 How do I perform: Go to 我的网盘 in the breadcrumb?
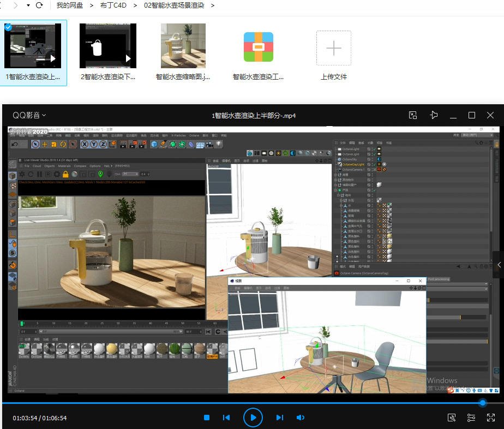coord(70,5)
